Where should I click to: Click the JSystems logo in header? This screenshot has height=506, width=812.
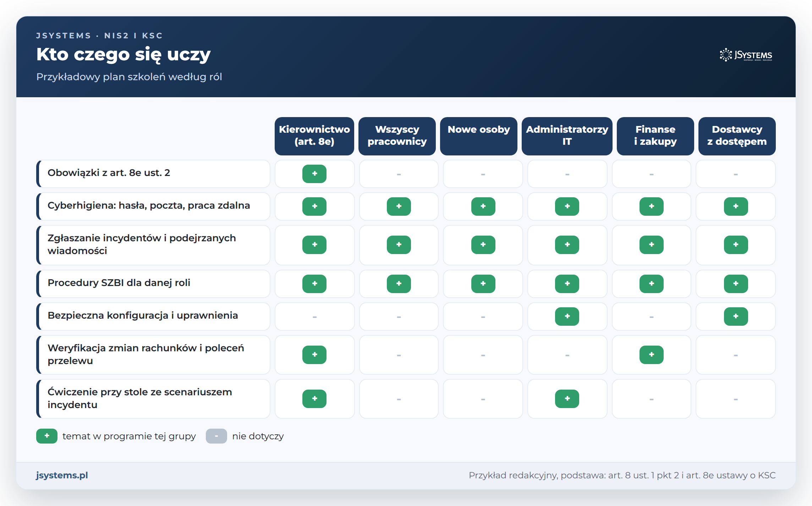pyautogui.click(x=746, y=55)
